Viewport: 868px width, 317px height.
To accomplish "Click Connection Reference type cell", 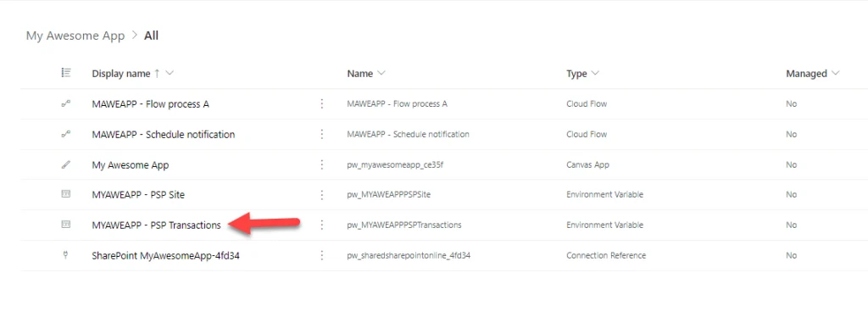I will (605, 256).
